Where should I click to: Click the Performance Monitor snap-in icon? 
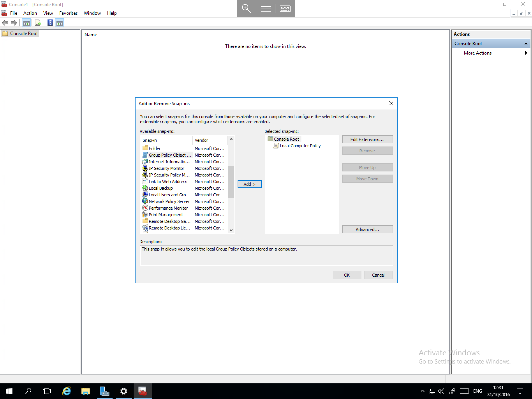pyautogui.click(x=145, y=208)
